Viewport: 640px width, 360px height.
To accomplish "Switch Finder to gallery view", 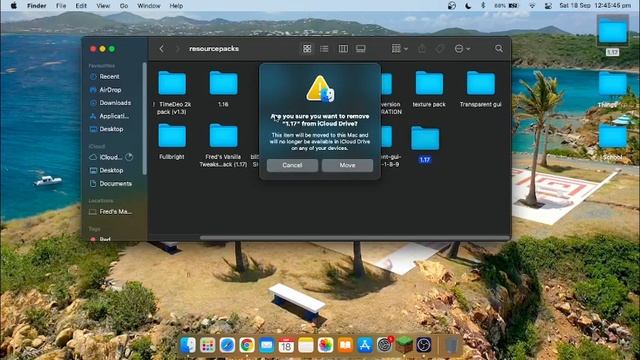I will pyautogui.click(x=360, y=49).
